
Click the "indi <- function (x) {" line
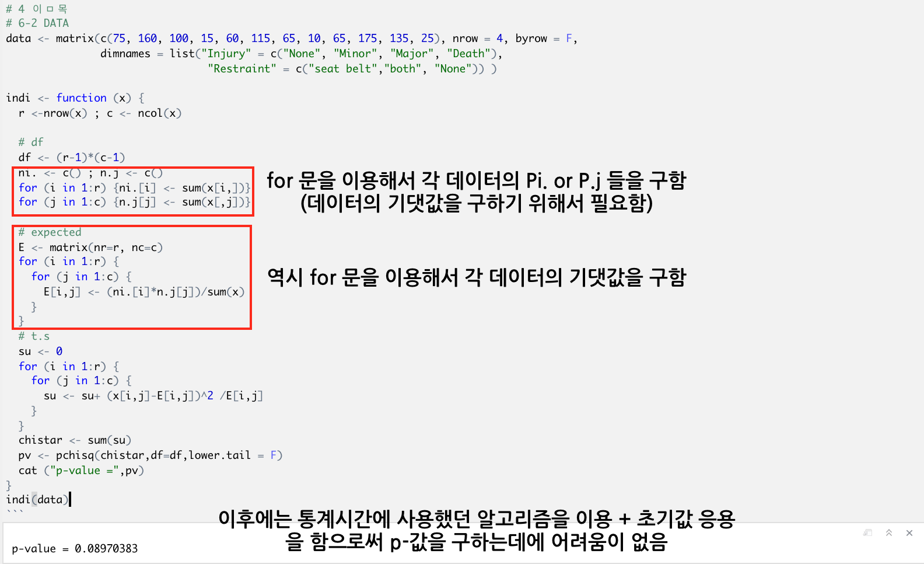click(x=75, y=98)
